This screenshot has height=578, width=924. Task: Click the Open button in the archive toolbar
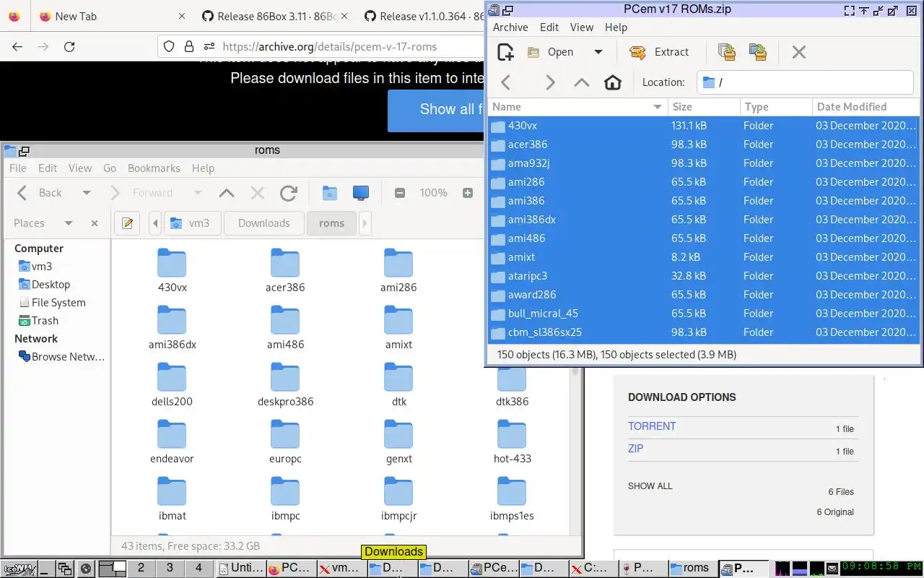(551, 52)
